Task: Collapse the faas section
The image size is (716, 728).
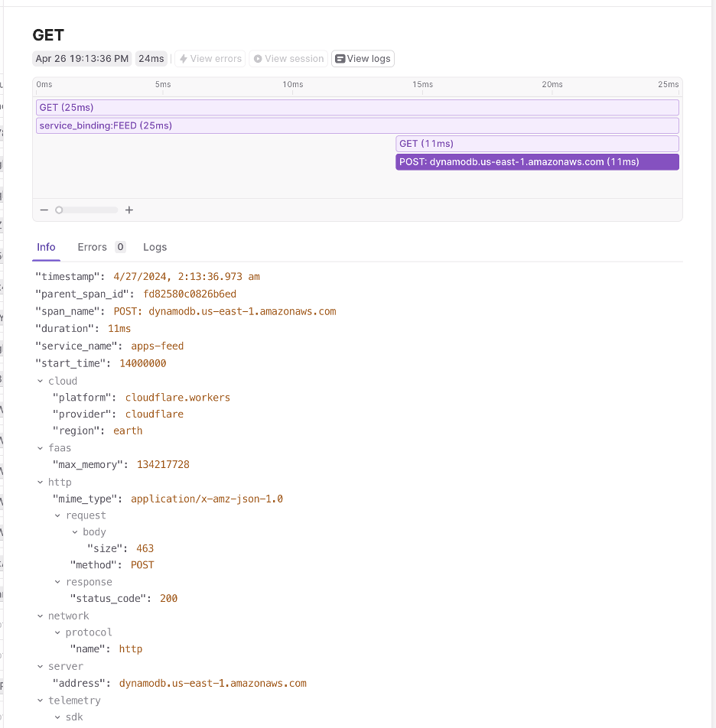Action: [41, 448]
